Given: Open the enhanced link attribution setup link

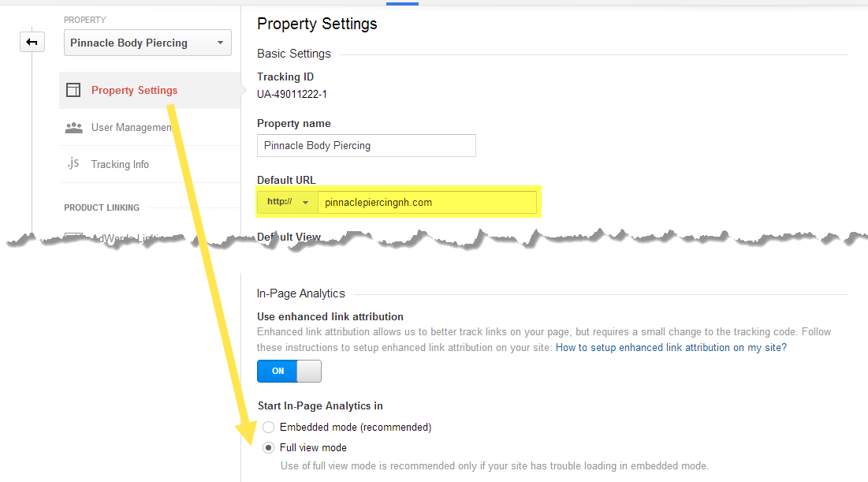Looking at the screenshot, I should (671, 347).
